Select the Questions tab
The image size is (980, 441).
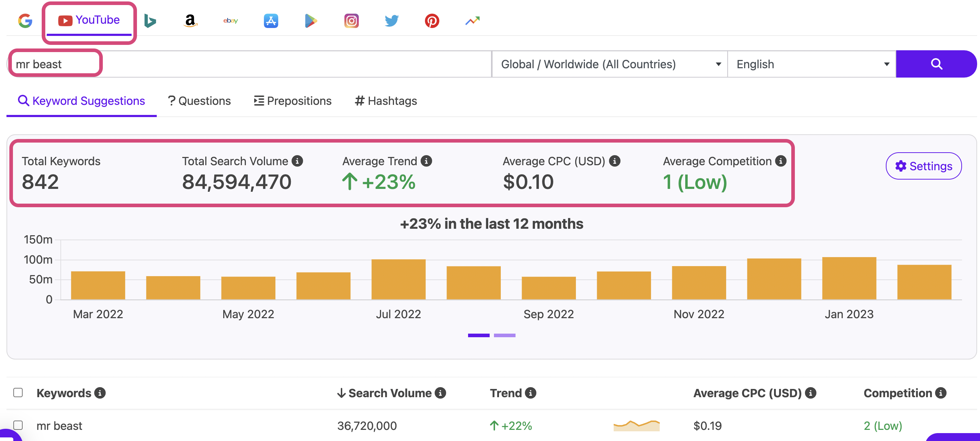point(199,101)
